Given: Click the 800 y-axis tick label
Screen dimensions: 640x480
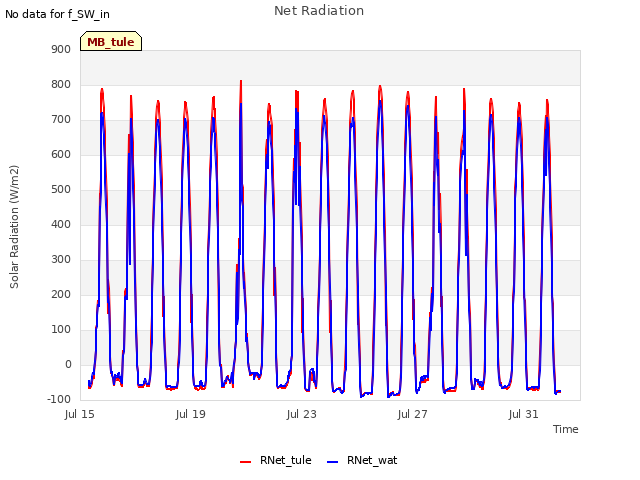Looking at the screenshot, I should (61, 84).
